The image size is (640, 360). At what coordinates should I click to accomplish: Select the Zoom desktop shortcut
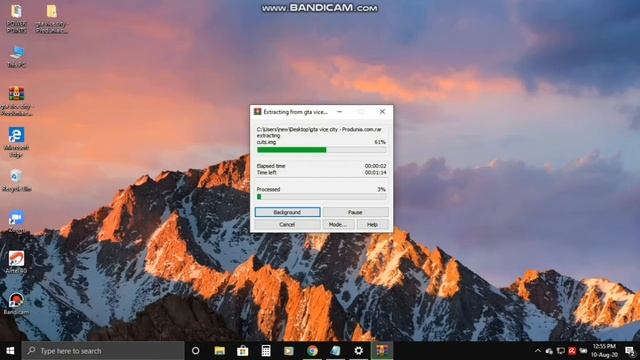[x=16, y=221]
